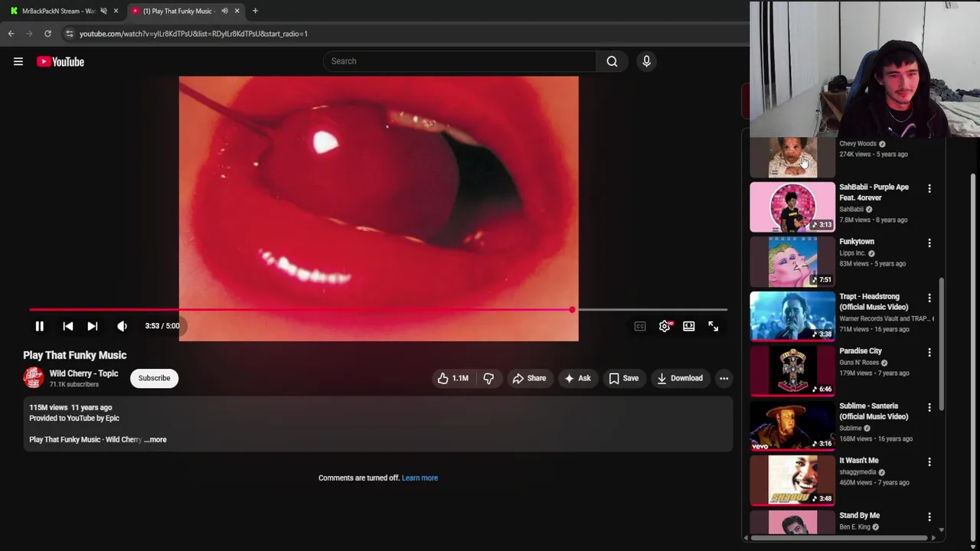
Task: Open Funkytown video thumbnail
Action: [x=792, y=262]
